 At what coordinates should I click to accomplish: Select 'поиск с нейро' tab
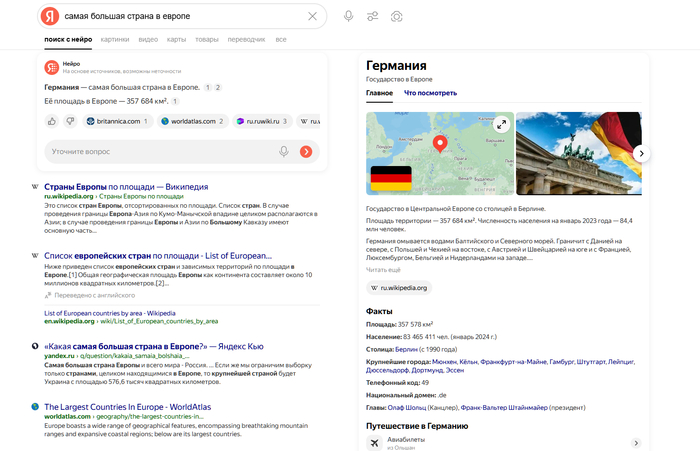pos(68,39)
